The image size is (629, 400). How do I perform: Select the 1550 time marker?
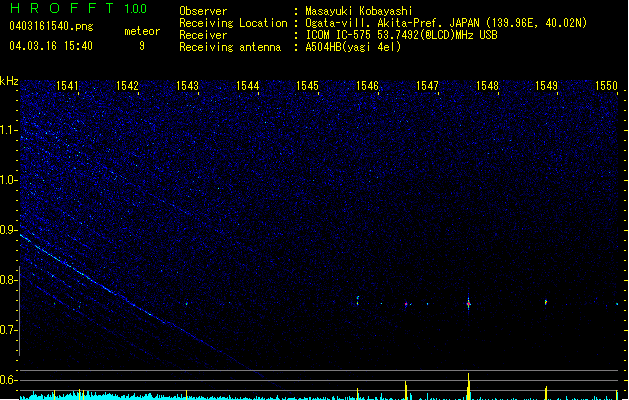606,86
